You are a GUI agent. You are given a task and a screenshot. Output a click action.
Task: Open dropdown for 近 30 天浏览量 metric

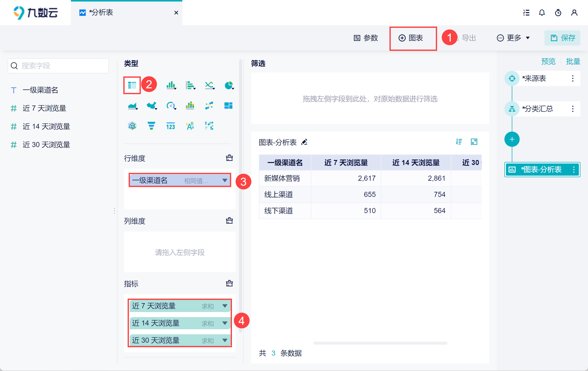pyautogui.click(x=225, y=340)
